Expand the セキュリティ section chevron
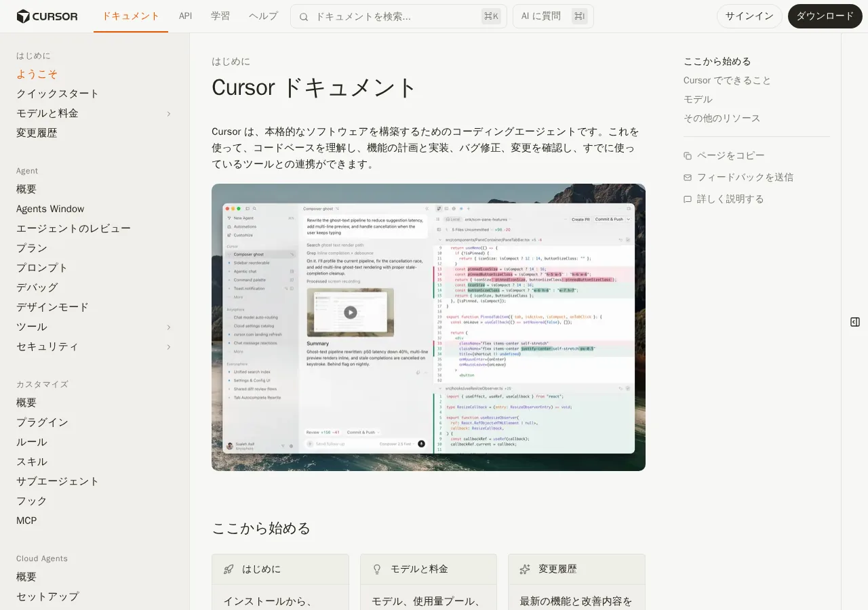868x610 pixels. click(x=169, y=347)
